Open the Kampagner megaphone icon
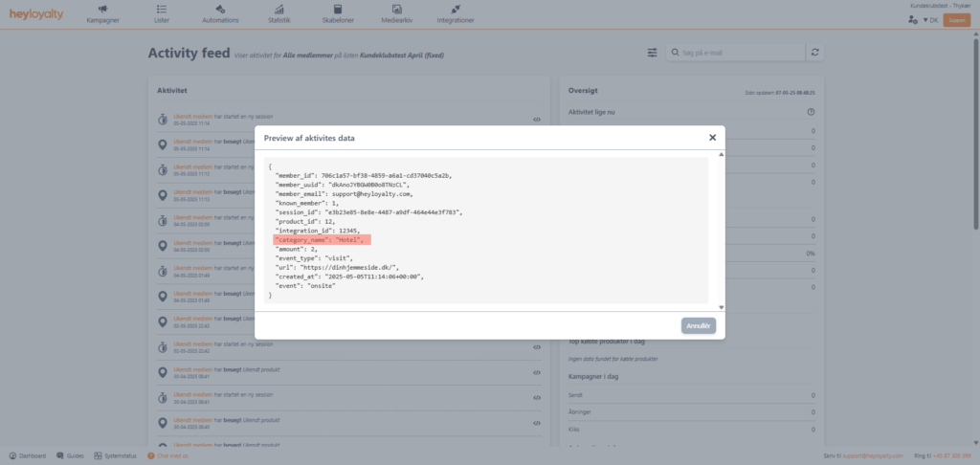 tap(102, 9)
